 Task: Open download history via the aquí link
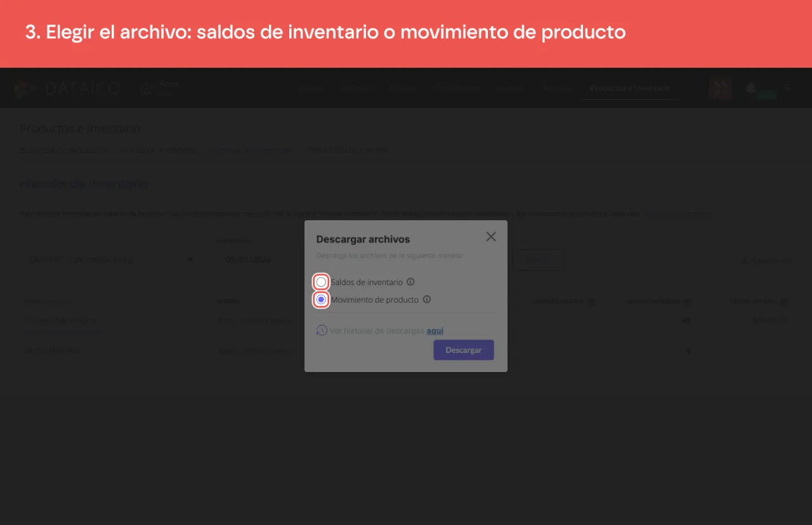[x=435, y=331]
